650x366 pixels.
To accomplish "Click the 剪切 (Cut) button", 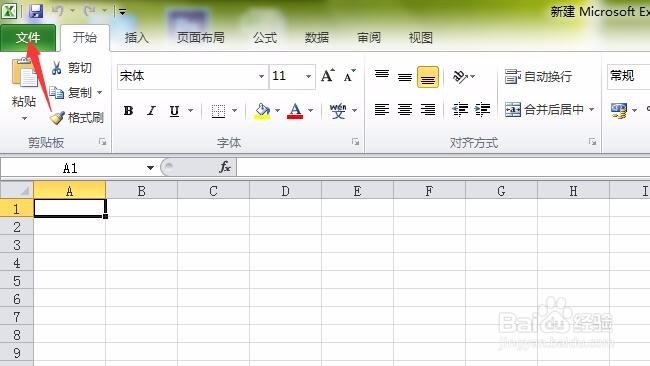I will pyautogui.click(x=71, y=68).
